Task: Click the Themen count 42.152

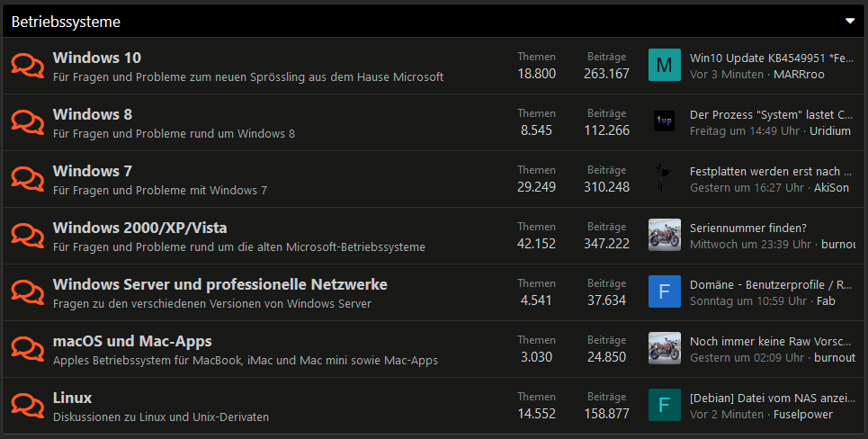Action: (536, 244)
